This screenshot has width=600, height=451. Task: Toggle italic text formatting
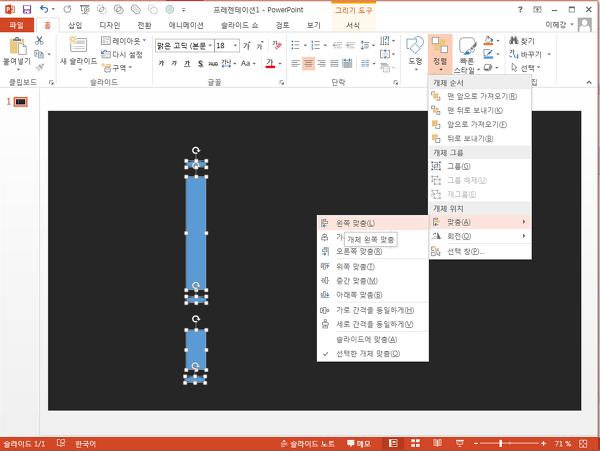174,63
